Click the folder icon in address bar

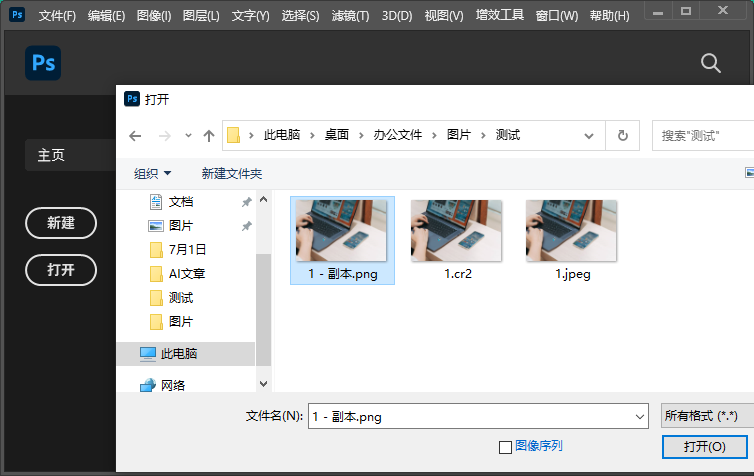point(234,135)
